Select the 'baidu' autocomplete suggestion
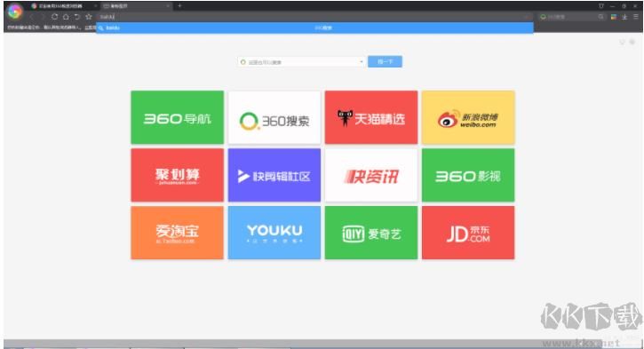The height and width of the screenshot is (349, 644). [314, 28]
